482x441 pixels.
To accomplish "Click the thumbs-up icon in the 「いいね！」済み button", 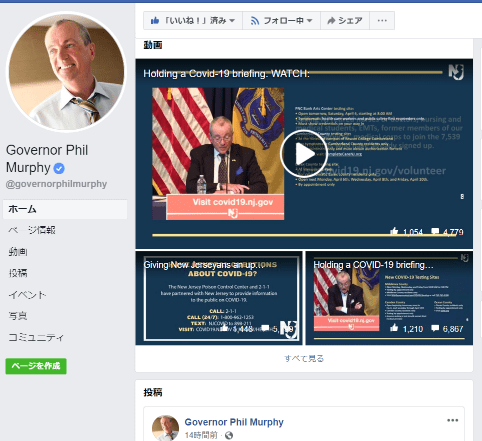I will click(x=155, y=21).
